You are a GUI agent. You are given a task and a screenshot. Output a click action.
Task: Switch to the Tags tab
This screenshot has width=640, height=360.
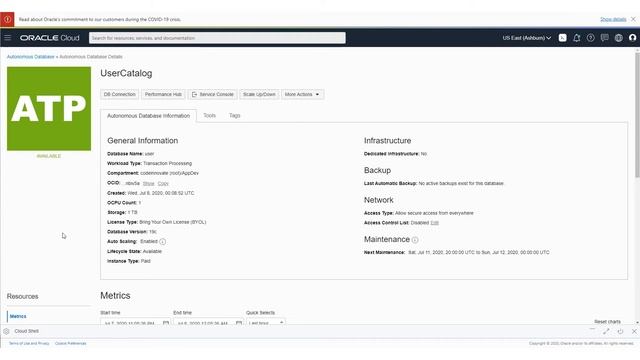pyautogui.click(x=235, y=116)
